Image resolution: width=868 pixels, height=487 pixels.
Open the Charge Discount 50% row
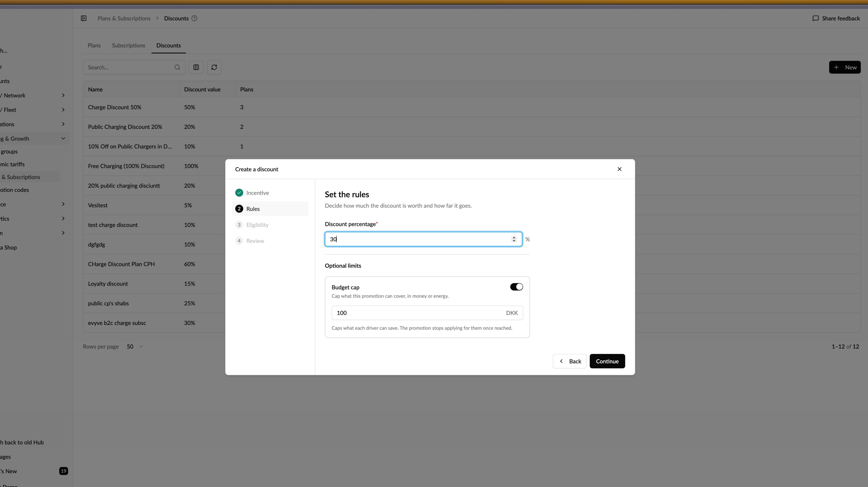coord(472,107)
